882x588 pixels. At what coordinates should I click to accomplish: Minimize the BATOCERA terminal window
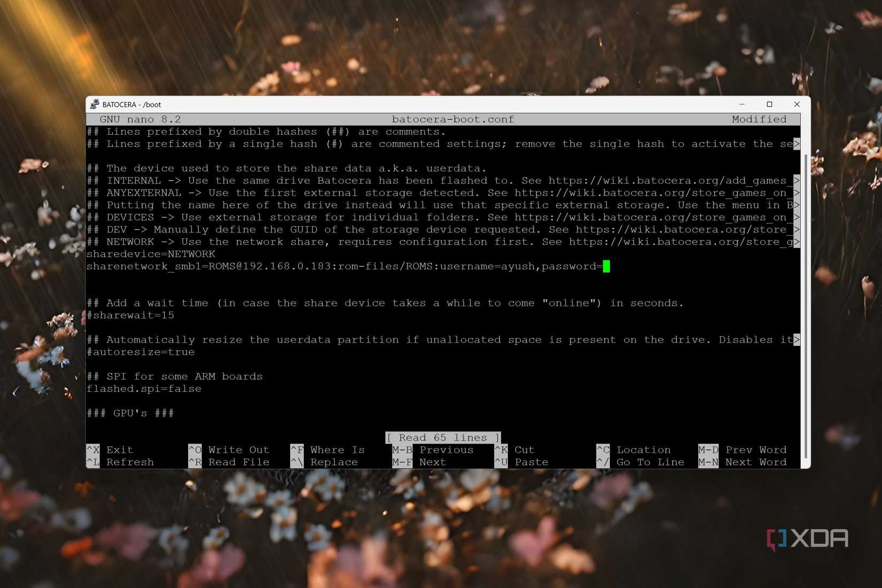(x=742, y=104)
